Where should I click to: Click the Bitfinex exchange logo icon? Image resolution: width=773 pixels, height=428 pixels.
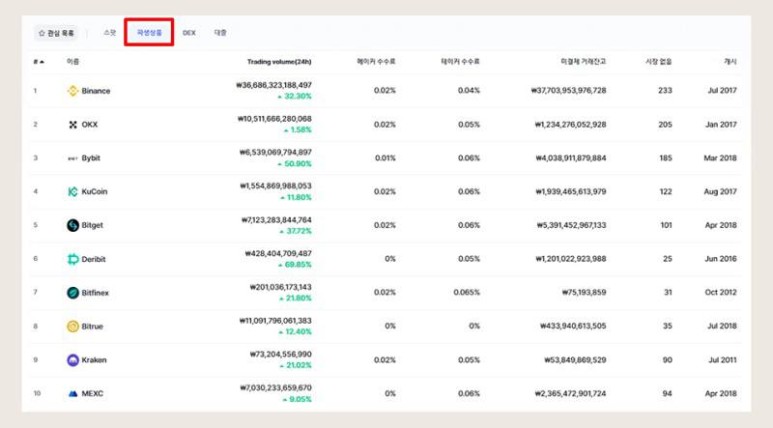(73, 293)
